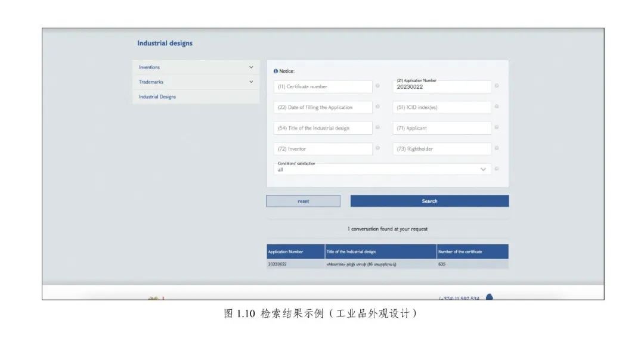The image size is (644, 345).
Task: Click the Notice info icon
Action: click(x=275, y=72)
